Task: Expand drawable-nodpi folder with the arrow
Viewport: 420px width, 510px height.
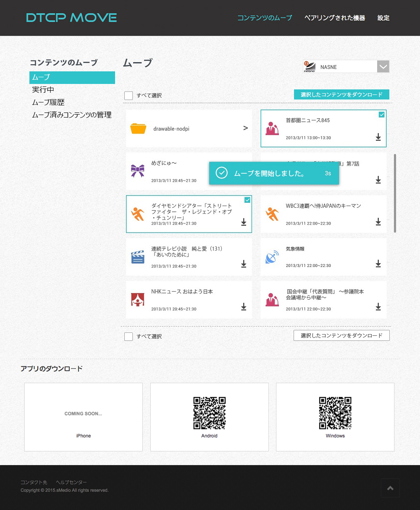Action: (x=246, y=128)
